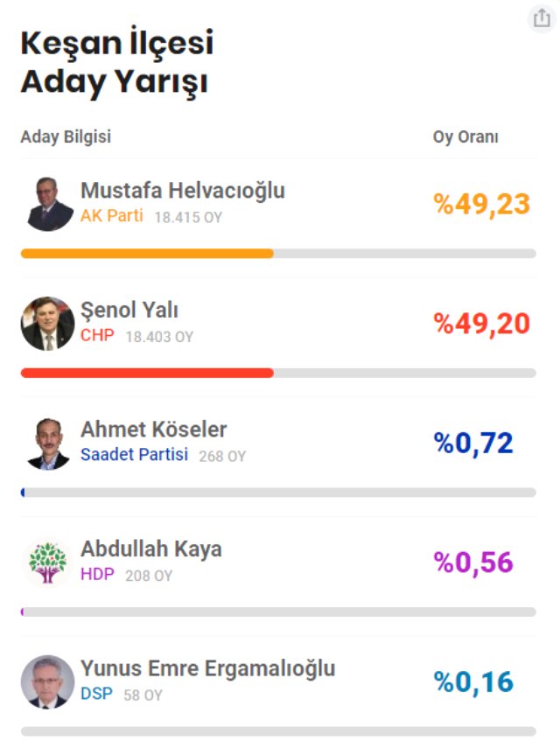
Task: Select the Ahmet Köseler candidate name
Action: (x=153, y=430)
